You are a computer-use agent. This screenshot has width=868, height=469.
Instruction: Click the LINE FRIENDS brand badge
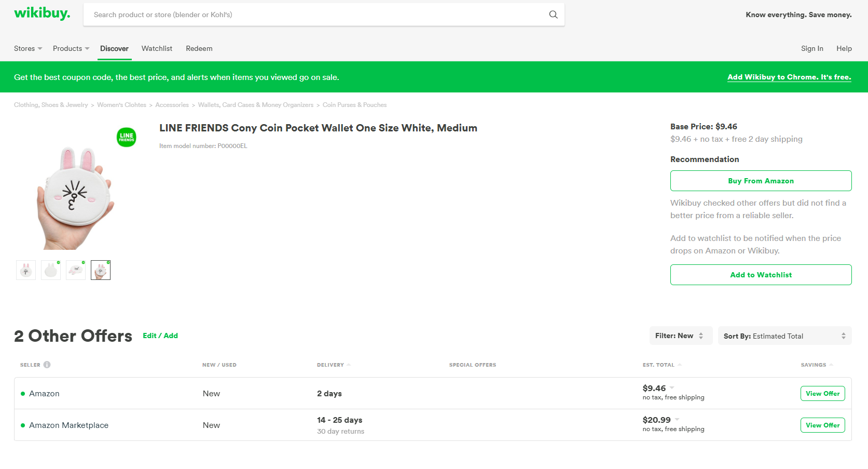pyautogui.click(x=127, y=137)
